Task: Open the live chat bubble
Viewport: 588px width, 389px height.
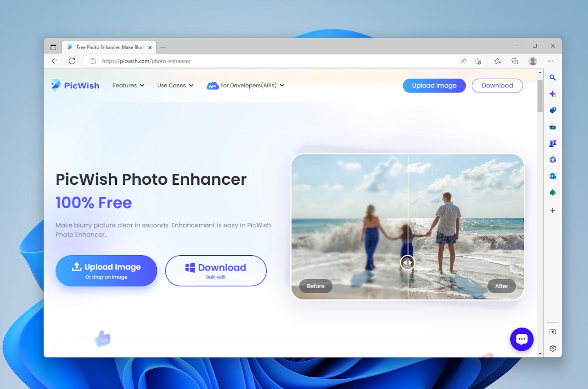Action: pyautogui.click(x=521, y=339)
